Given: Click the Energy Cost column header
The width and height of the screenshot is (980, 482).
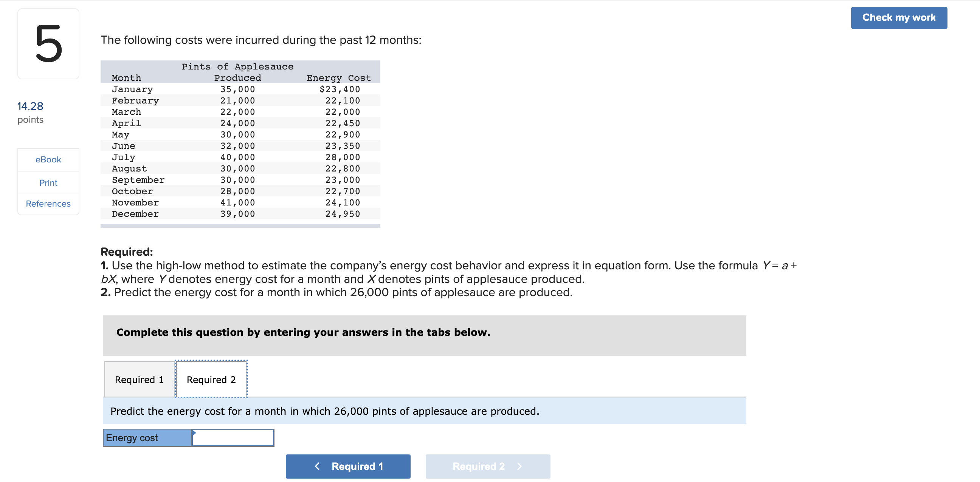Looking at the screenshot, I should click(339, 78).
